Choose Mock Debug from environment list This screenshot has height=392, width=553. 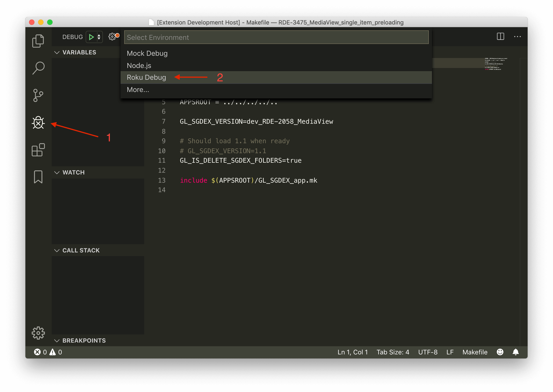tap(147, 53)
